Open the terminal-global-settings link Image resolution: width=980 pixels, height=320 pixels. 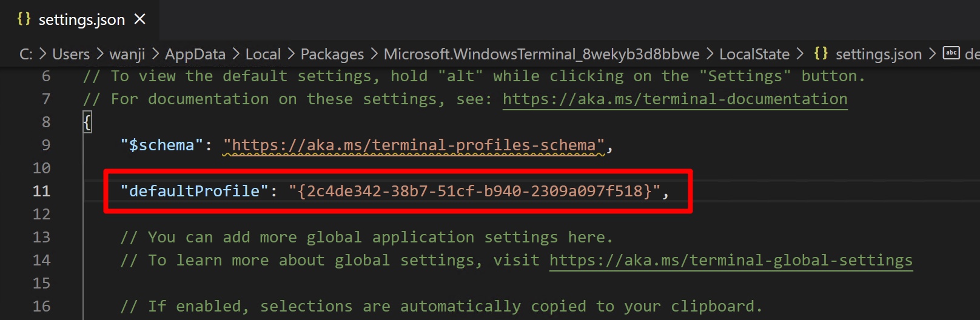(731, 260)
